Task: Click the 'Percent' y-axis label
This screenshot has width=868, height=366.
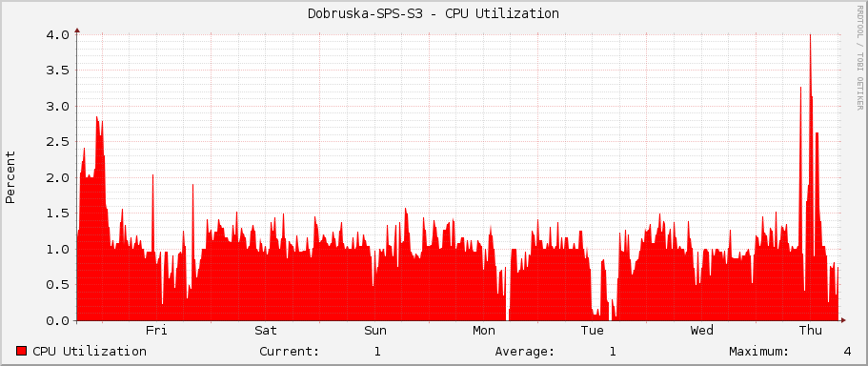Action: [10, 177]
